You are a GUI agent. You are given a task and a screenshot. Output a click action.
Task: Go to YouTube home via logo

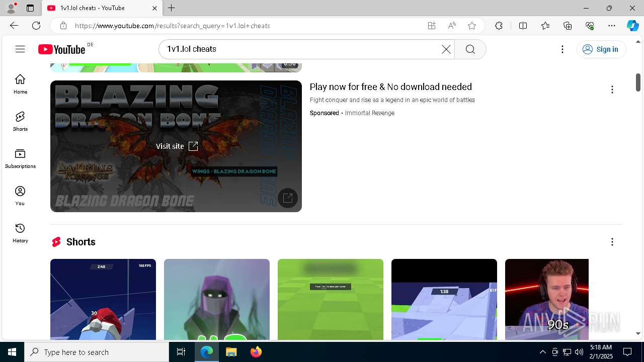pos(62,49)
